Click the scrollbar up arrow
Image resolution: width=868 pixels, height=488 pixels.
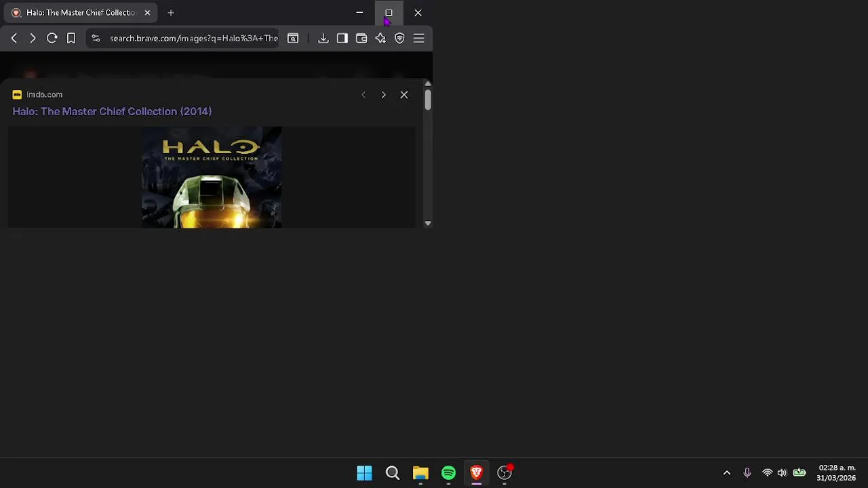[428, 84]
